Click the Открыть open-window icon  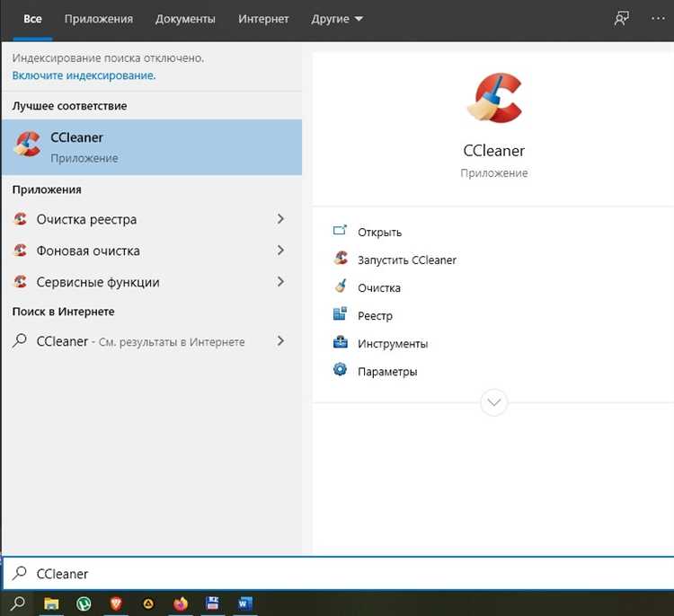pos(340,231)
